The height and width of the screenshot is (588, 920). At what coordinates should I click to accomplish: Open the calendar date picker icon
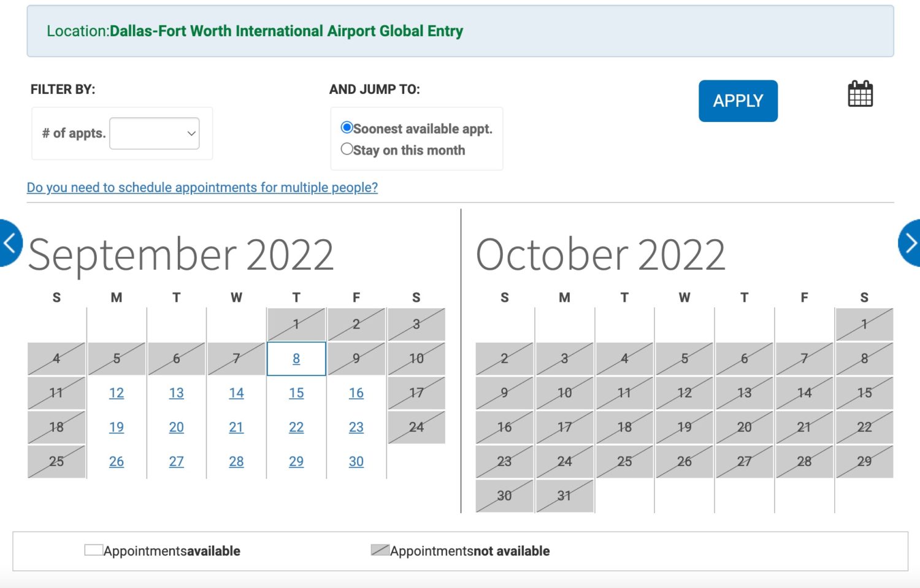tap(860, 94)
